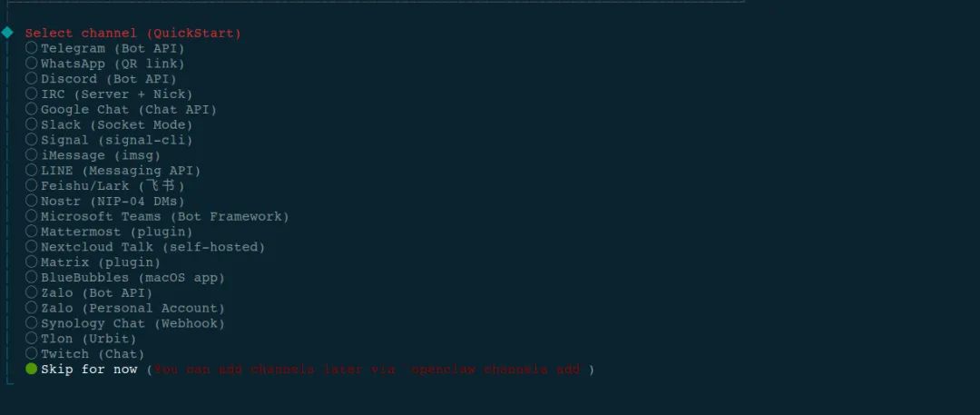980x415 pixels.
Task: Select the Matrix (plugin) option
Action: [x=93, y=262]
